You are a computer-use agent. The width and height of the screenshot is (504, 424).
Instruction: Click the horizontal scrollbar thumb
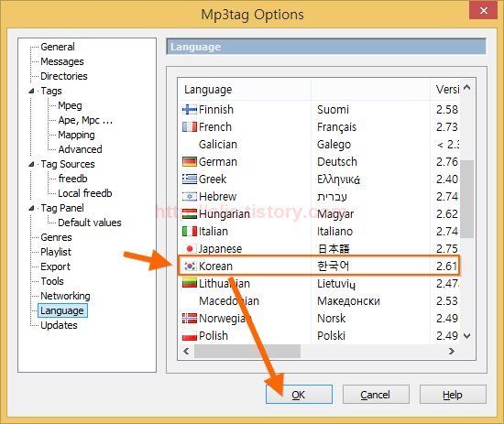(x=247, y=352)
